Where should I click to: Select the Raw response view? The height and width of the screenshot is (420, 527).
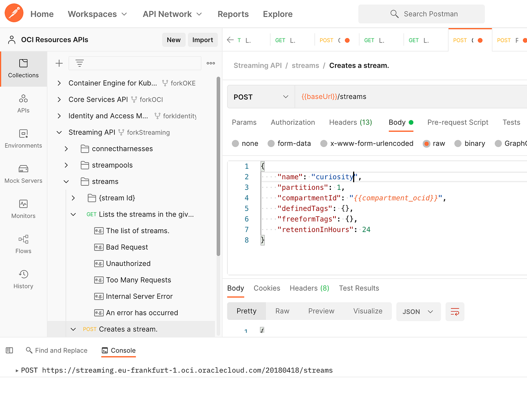pos(282,311)
